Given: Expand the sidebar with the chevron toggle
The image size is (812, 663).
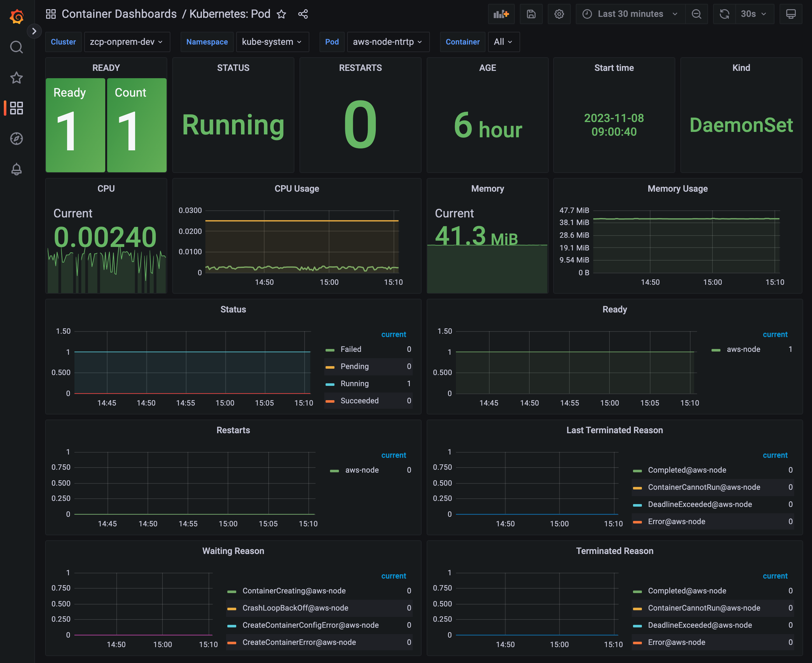Looking at the screenshot, I should [34, 31].
